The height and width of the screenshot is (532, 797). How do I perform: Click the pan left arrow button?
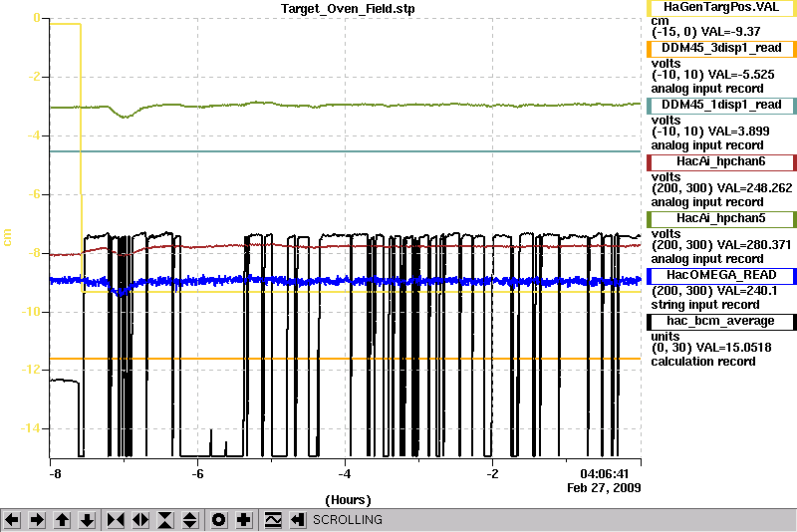pyautogui.click(x=12, y=520)
